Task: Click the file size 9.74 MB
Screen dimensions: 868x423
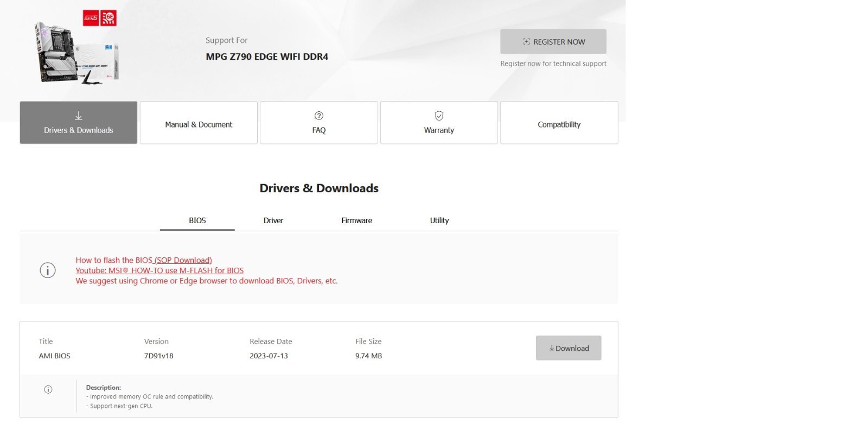Action: 369,356
